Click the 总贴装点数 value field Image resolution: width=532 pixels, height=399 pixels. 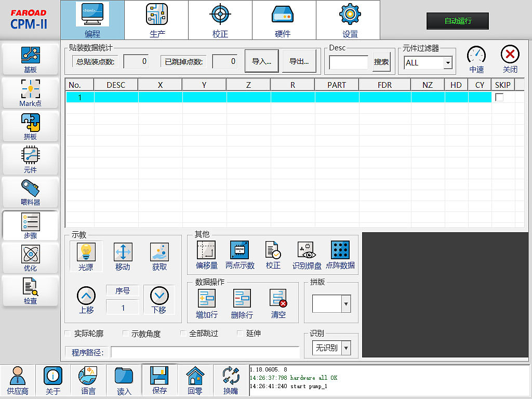(x=136, y=61)
